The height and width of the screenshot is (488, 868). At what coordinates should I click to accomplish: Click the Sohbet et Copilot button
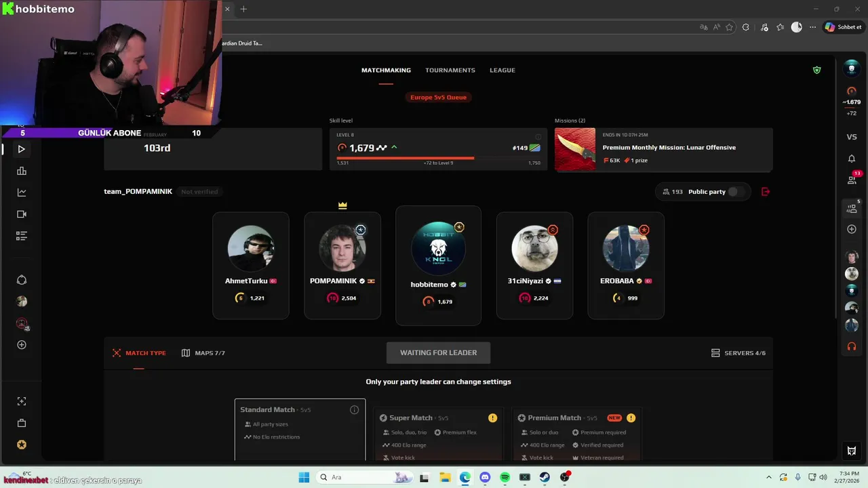tap(843, 27)
